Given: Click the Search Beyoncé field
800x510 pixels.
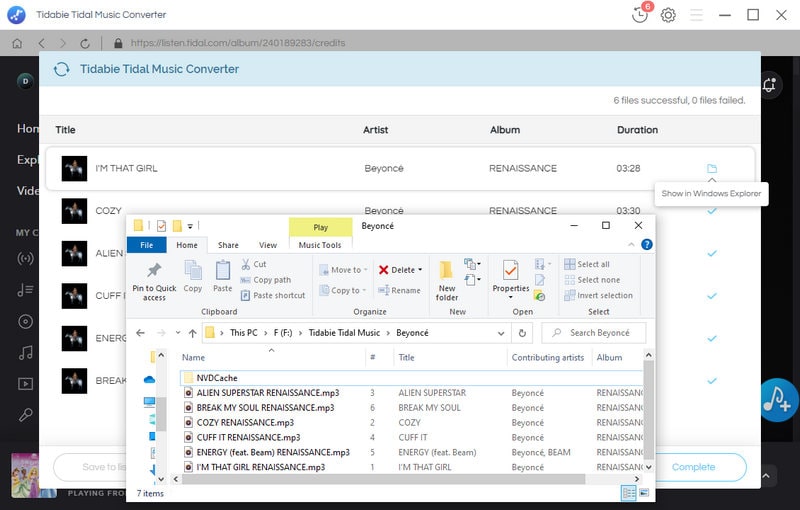Looking at the screenshot, I should click(x=593, y=333).
